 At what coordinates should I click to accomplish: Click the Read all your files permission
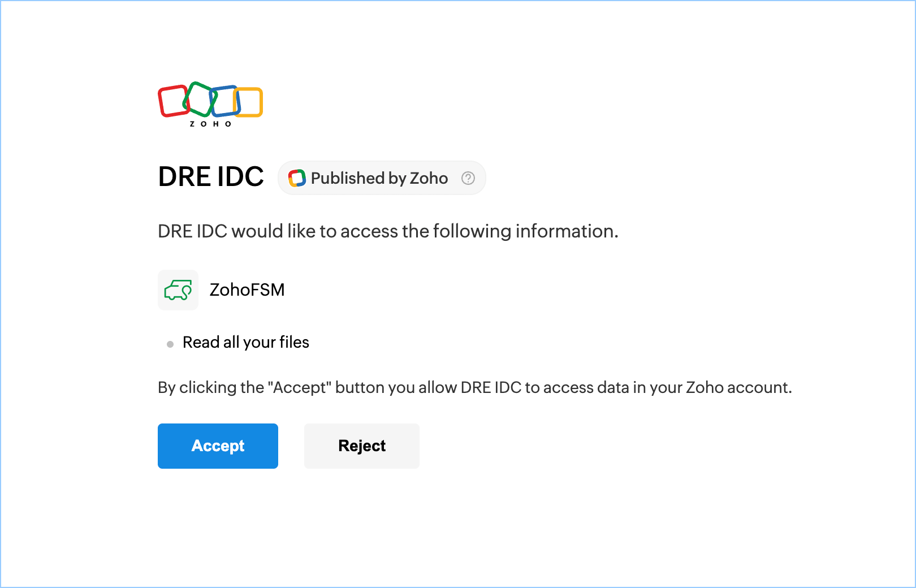246,342
